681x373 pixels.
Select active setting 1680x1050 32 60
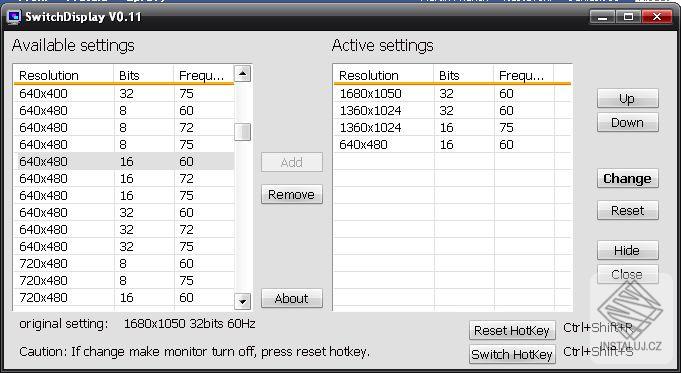(x=453, y=93)
